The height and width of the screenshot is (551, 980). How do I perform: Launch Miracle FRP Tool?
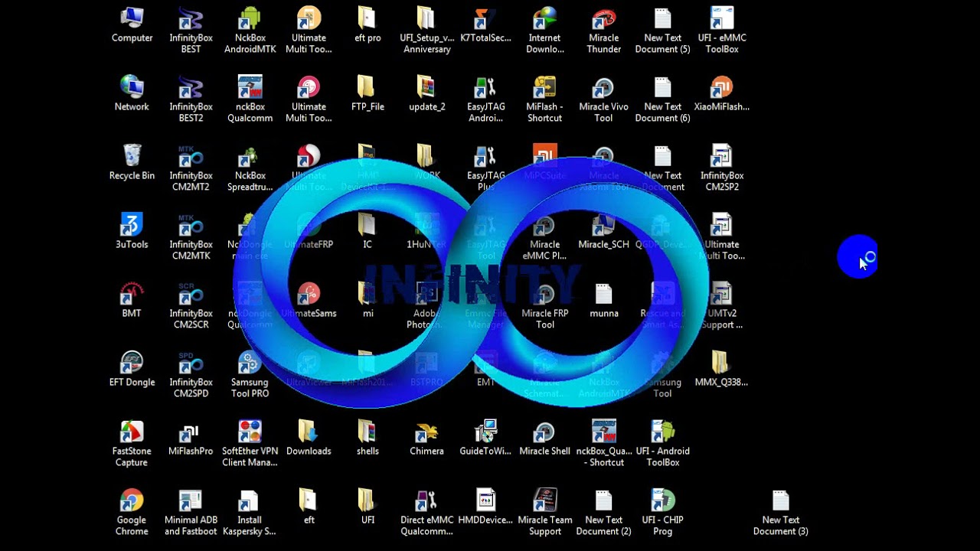pos(544,306)
